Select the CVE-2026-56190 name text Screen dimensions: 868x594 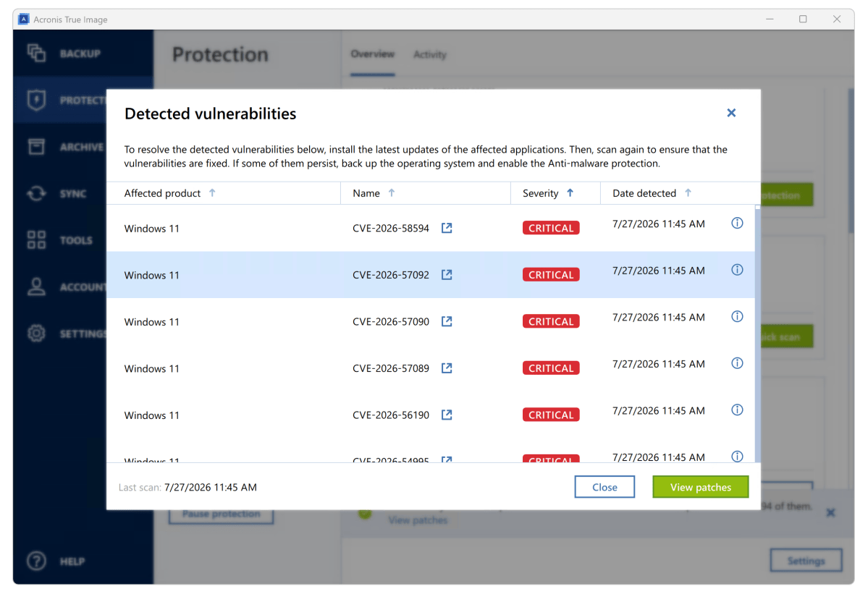click(x=391, y=415)
